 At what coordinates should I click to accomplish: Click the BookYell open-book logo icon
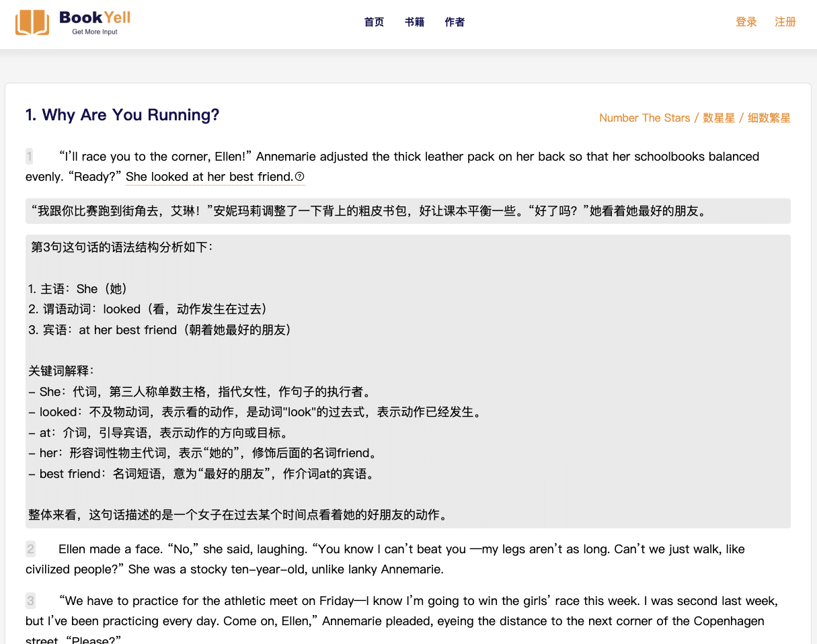[32, 22]
